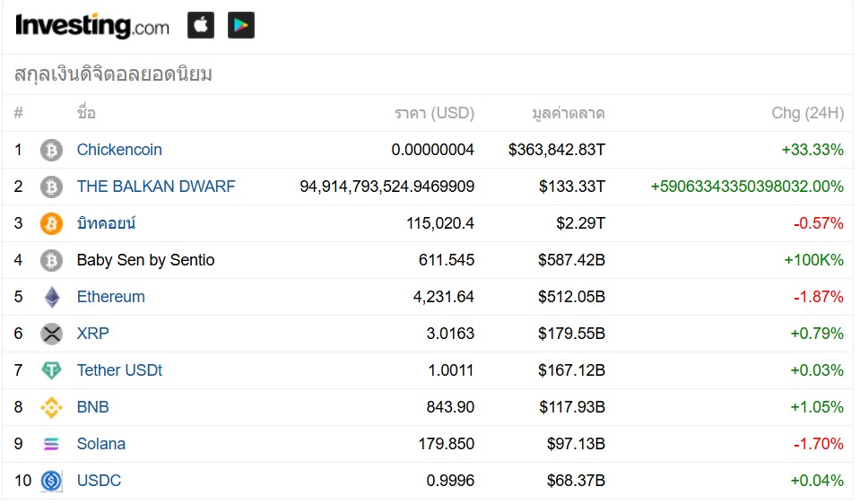Click market cap $587.42B
This screenshot has width=860, height=504.
point(571,260)
